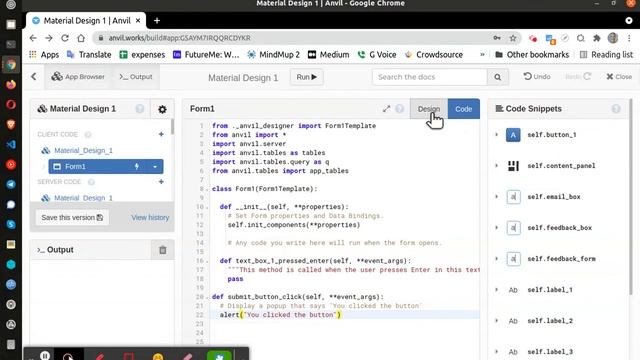Click code line alert("You clicked the button")
Image resolution: width=640 pixels, height=360 pixels.
pos(280,315)
